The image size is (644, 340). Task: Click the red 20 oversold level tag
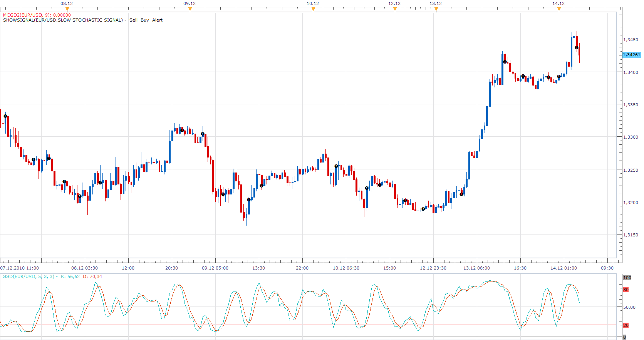pyautogui.click(x=626, y=325)
